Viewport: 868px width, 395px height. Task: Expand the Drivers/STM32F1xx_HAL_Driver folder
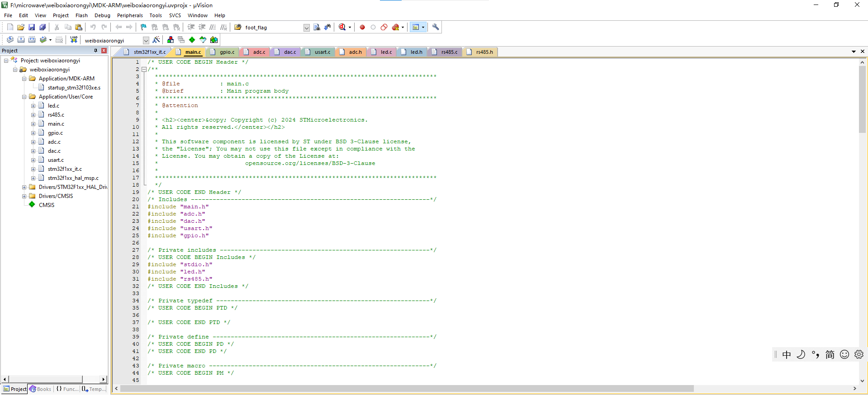24,187
